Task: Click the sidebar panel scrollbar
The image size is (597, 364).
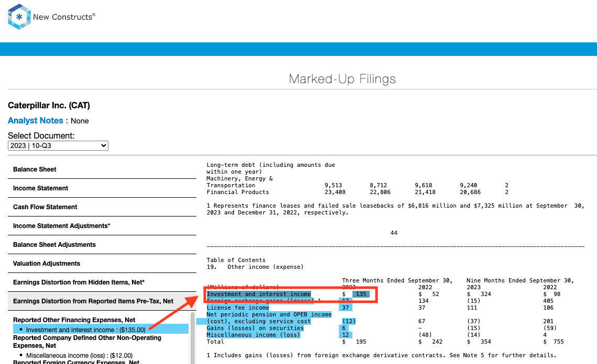Action: [x=193, y=338]
